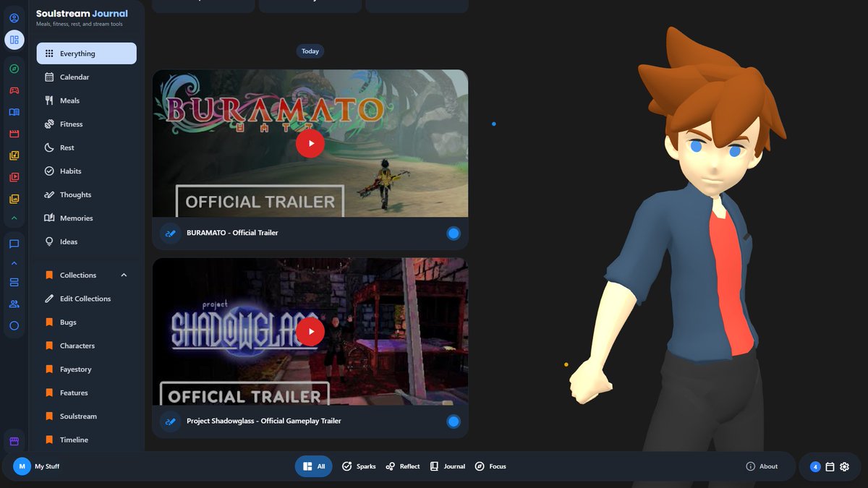Open the blue open-book rail icon
This screenshot has width=868, height=488.
point(14,112)
